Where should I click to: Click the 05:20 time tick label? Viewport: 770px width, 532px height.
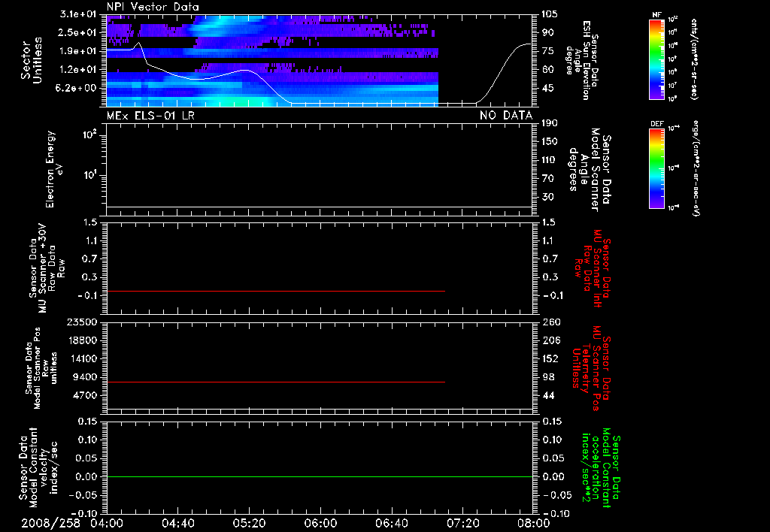pyautogui.click(x=249, y=523)
